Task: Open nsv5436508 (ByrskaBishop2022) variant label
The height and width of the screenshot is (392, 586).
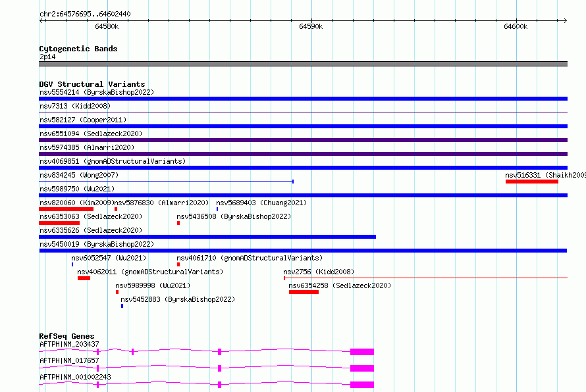Action: point(234,216)
